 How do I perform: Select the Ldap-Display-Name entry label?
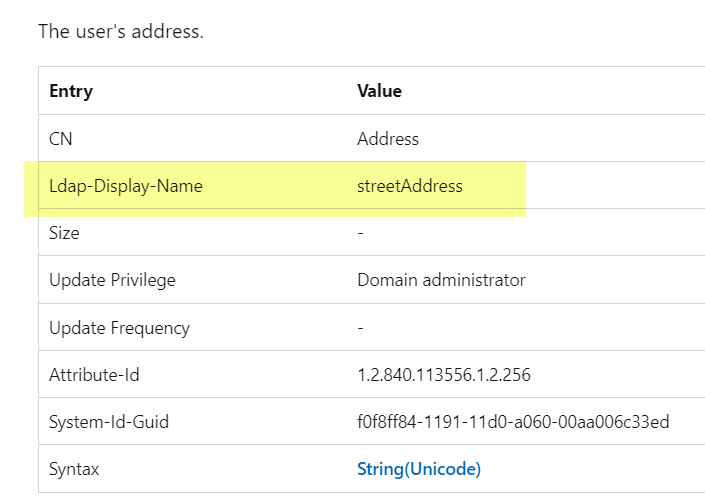[x=126, y=186]
